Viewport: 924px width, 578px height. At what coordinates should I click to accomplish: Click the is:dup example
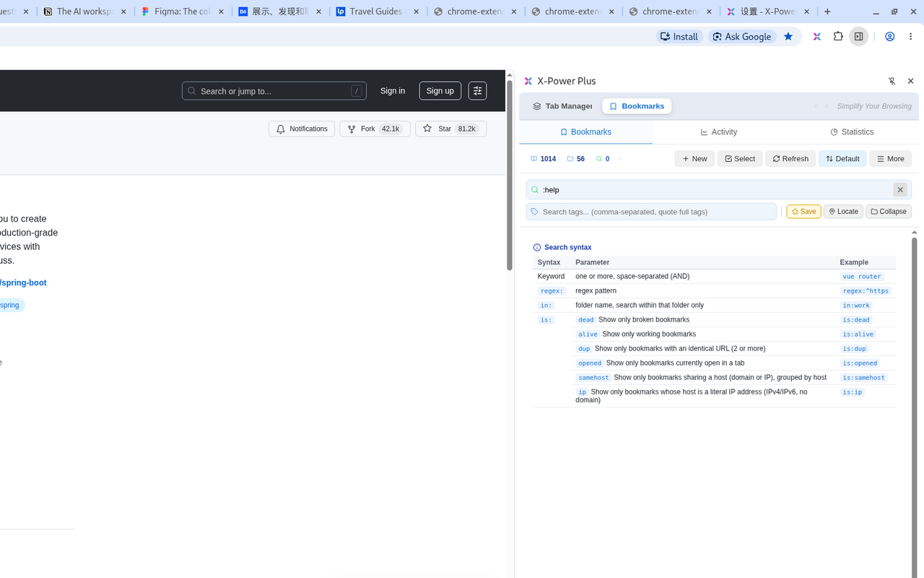point(854,349)
